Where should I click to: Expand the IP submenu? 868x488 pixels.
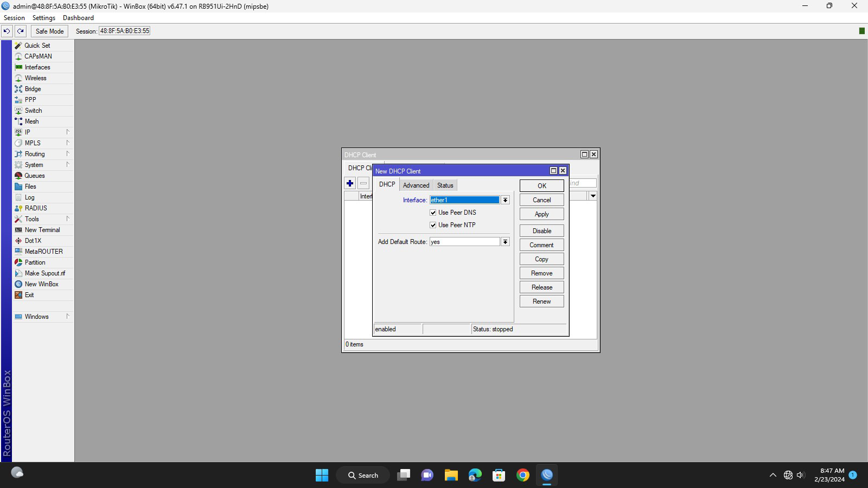[43, 132]
